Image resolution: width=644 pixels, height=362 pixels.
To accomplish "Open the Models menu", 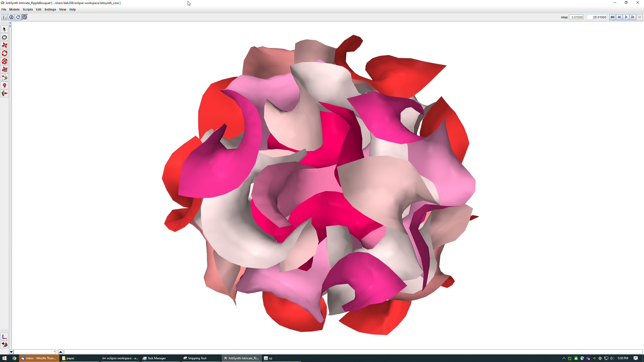I will tap(14, 10).
